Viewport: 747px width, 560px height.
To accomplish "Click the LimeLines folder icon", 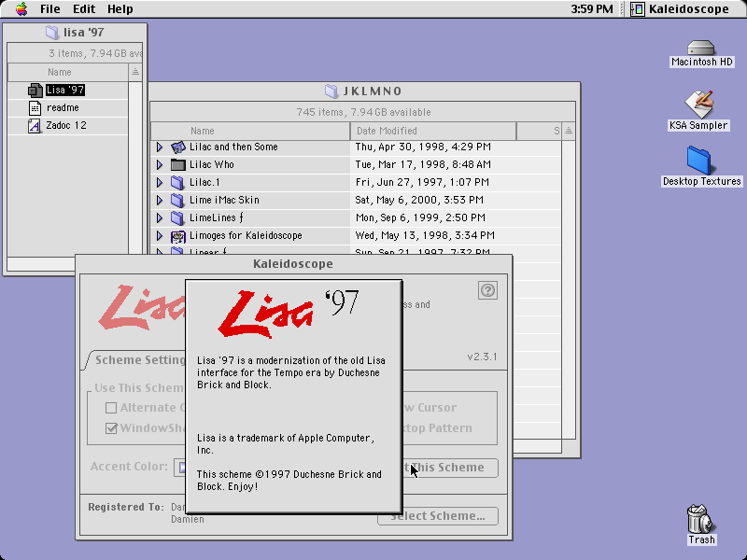I will coord(177,217).
